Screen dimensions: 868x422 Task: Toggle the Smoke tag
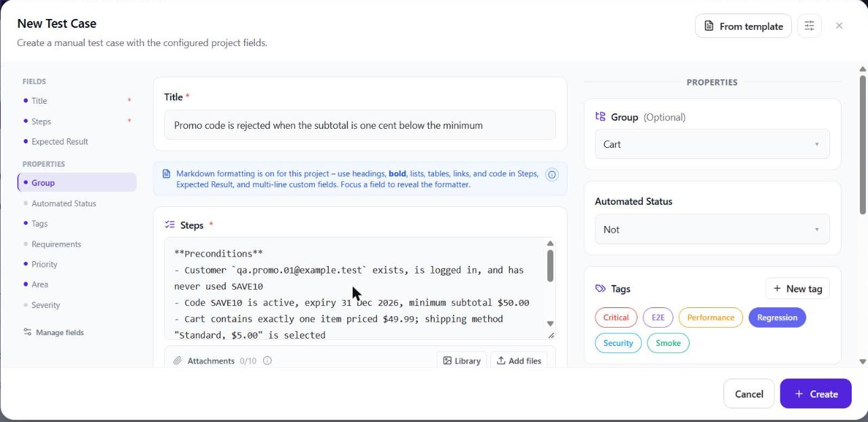coord(668,343)
